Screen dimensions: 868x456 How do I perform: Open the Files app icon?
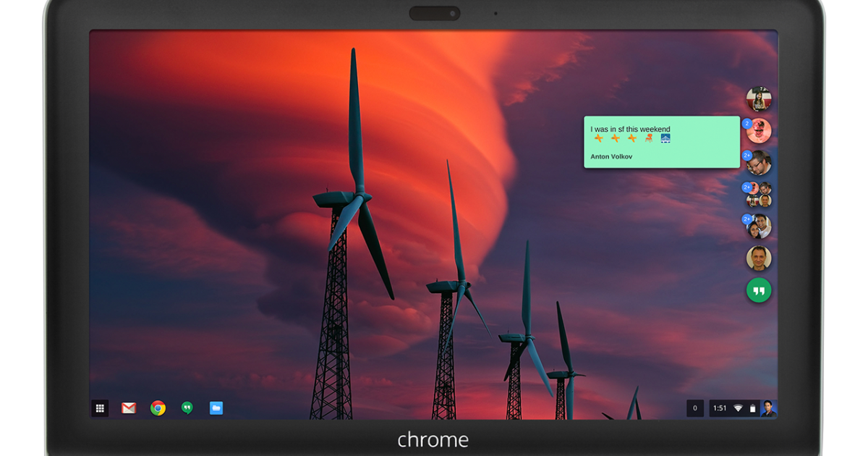tap(216, 408)
